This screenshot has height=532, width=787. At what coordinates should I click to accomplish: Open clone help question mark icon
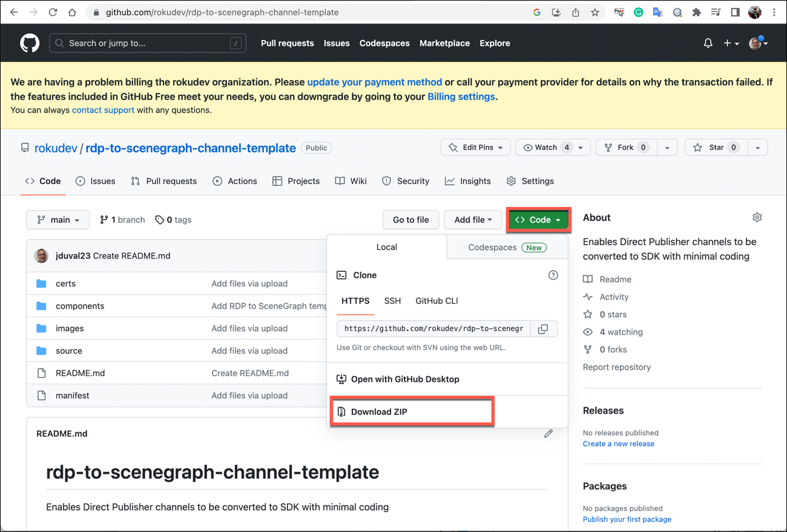(x=553, y=275)
